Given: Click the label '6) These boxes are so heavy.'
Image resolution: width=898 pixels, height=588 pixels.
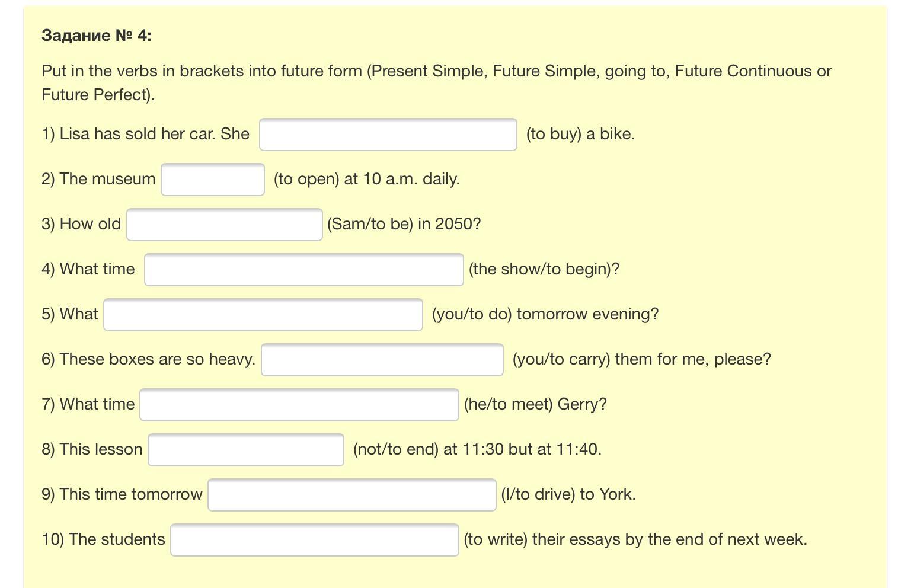Looking at the screenshot, I should (148, 359).
